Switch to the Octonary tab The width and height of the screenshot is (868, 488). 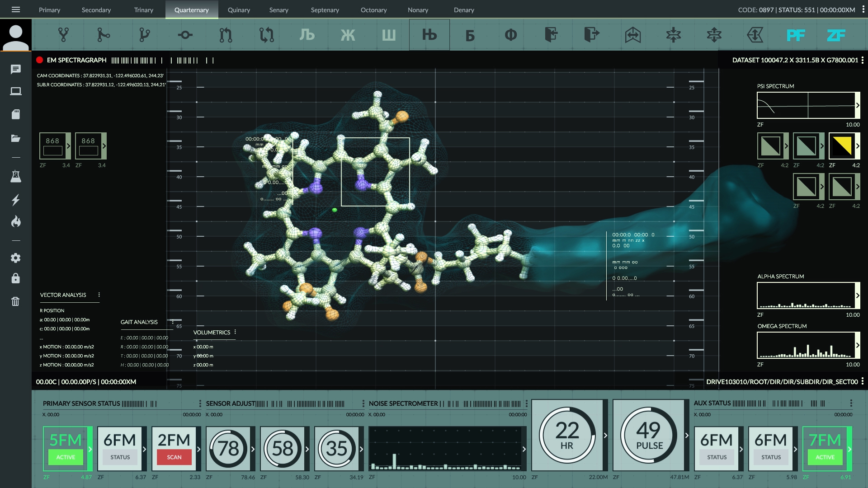pyautogui.click(x=373, y=9)
